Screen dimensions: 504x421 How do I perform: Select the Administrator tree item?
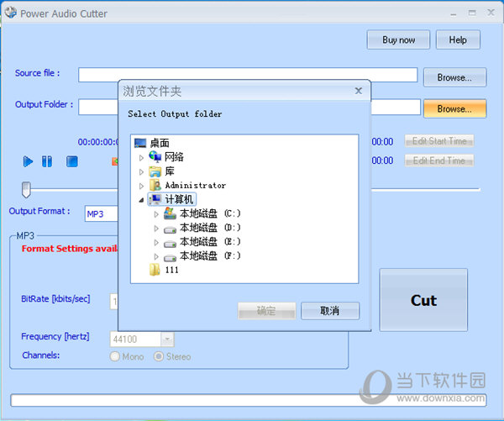(196, 185)
